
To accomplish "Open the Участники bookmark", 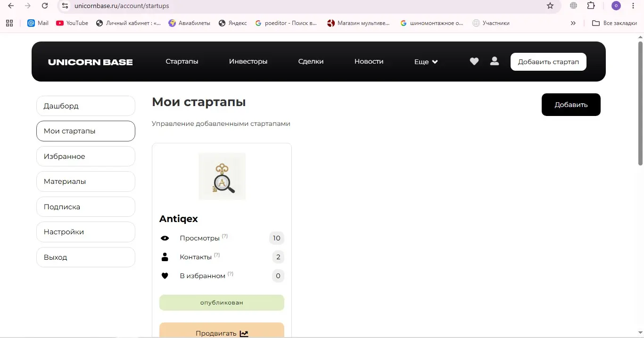I will point(491,23).
